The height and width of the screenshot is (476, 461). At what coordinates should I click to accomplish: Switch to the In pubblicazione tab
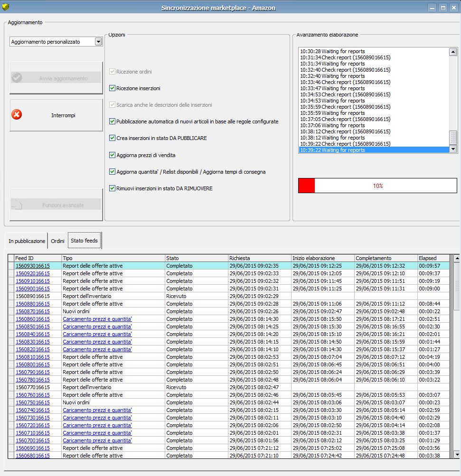27,241
